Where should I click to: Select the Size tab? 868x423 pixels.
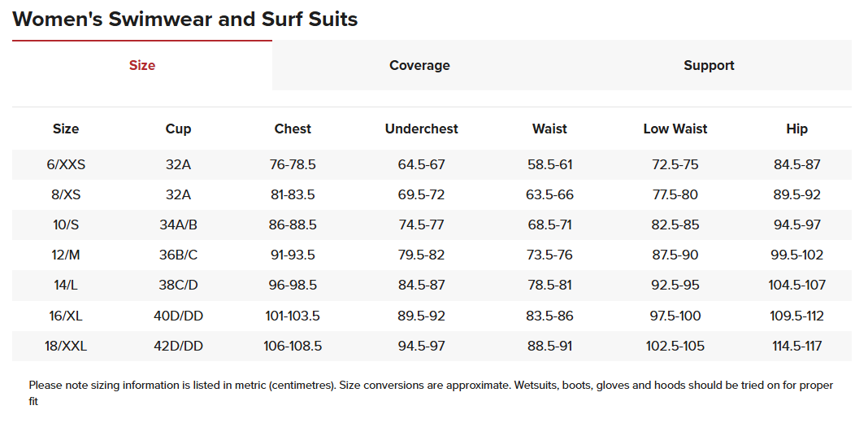click(142, 65)
